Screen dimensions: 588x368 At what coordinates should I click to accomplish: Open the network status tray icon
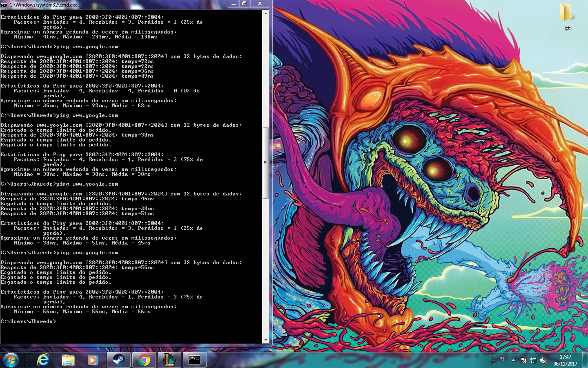click(x=533, y=360)
